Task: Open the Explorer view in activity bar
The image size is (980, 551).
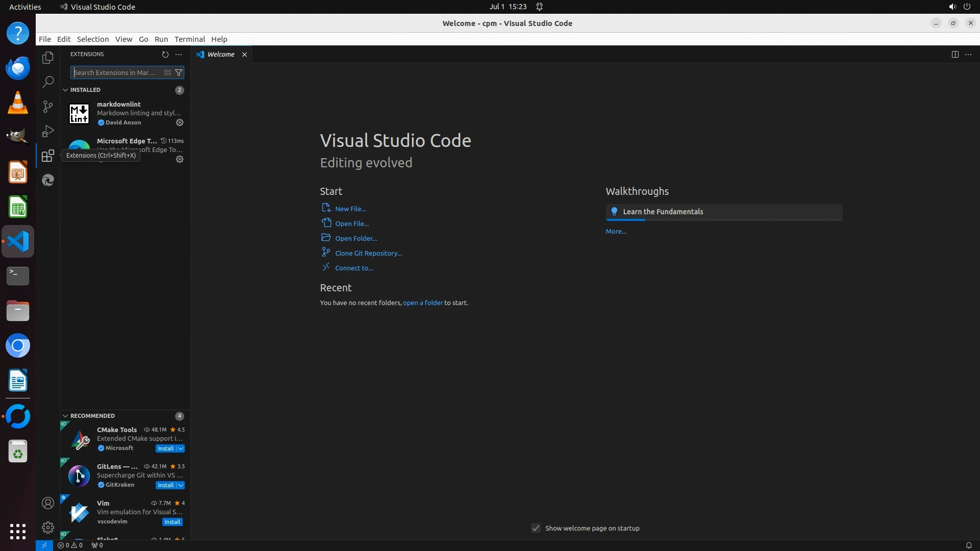Action: coord(48,58)
